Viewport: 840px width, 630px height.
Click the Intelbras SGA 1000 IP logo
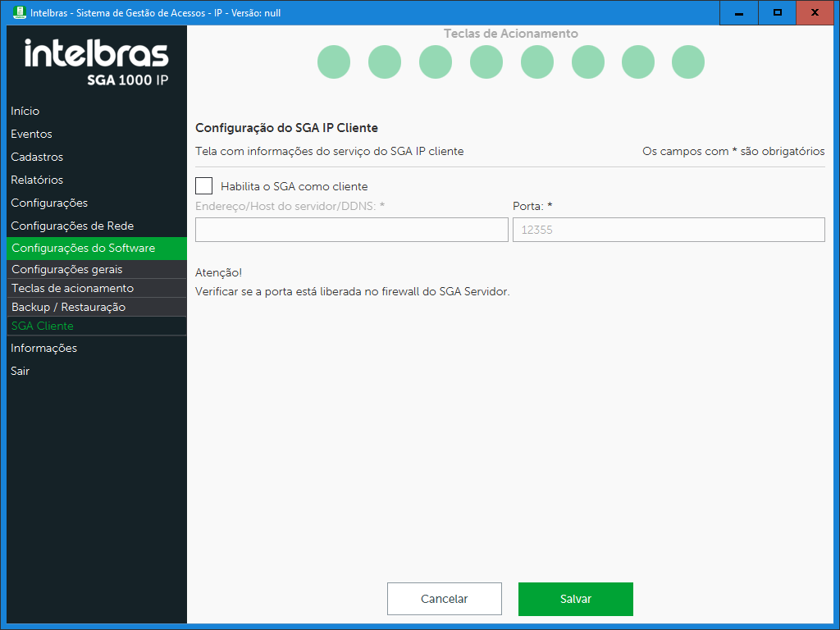coord(97,62)
